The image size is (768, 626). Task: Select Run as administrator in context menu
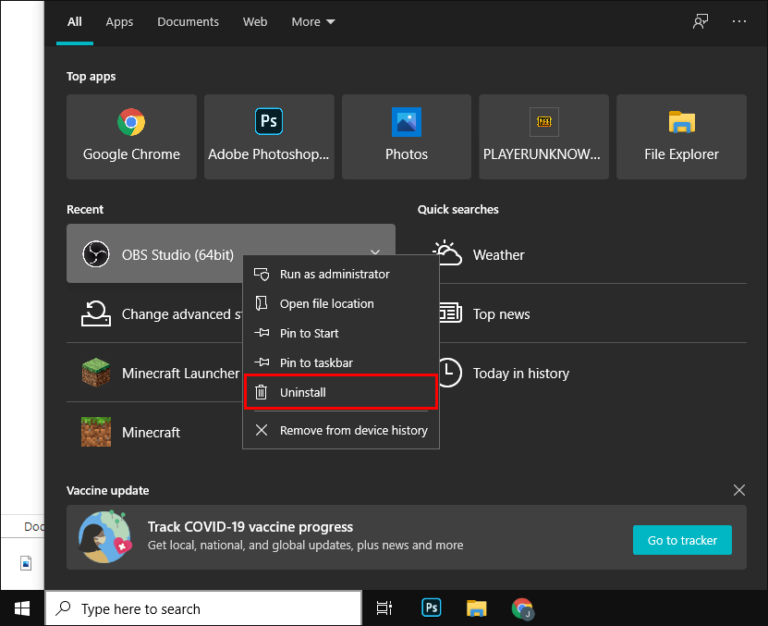pos(341,274)
